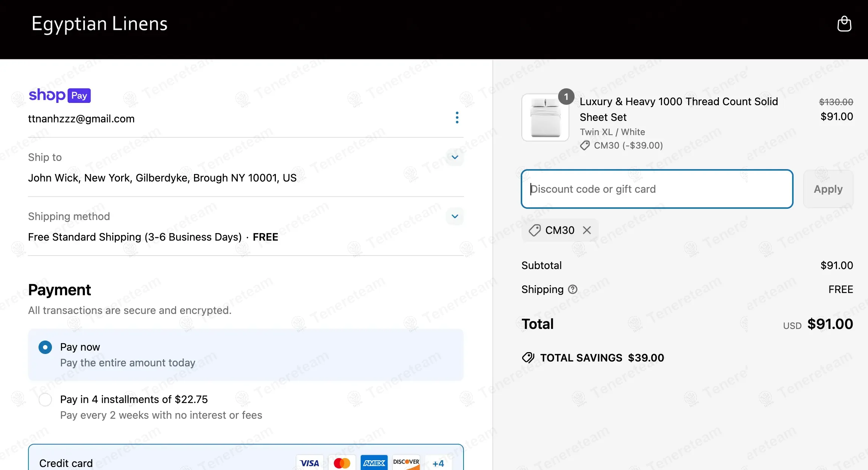Select Pay in 4 installments of $22.75
Screen dimensions: 868x470
point(45,400)
